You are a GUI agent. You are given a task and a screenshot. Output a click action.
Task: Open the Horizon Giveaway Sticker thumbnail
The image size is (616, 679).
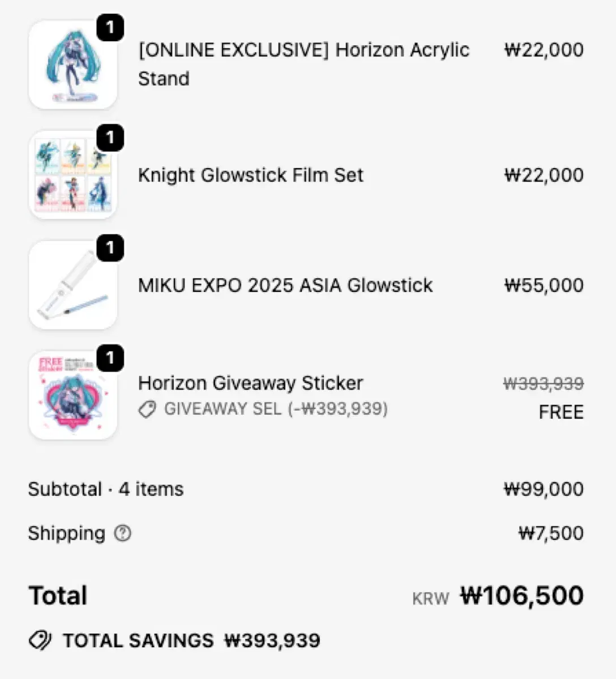point(72,396)
